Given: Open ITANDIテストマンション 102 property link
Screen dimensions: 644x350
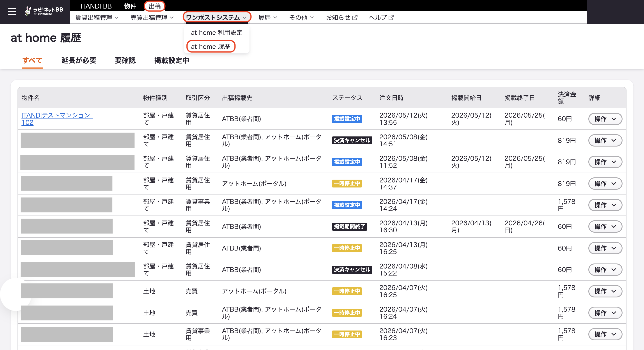Looking at the screenshot, I should 57,119.
